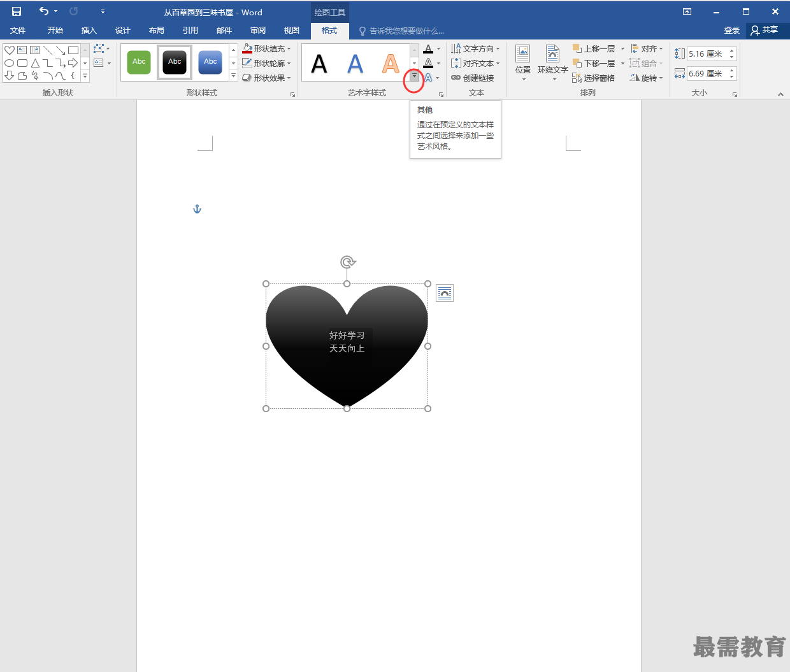Expand the shape styles gallery More button

tap(233, 76)
